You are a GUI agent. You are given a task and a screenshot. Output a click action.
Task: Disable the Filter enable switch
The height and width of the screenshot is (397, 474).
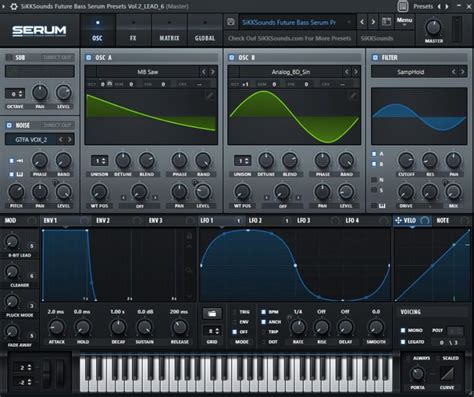(375, 57)
